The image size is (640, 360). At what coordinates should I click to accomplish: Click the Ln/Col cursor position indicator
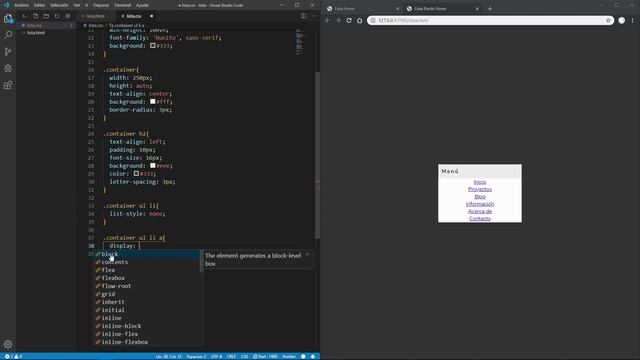click(168, 356)
